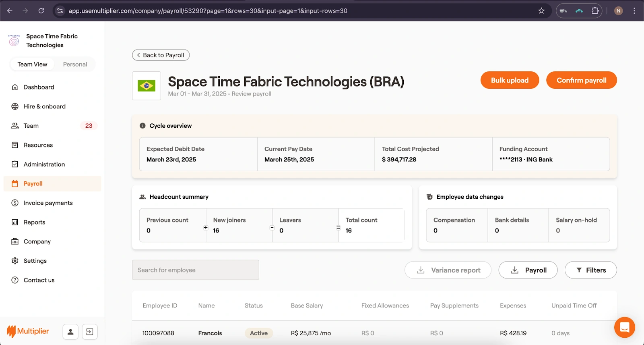The height and width of the screenshot is (345, 644).
Task: Click Headcount summary people icon
Action: [142, 197]
